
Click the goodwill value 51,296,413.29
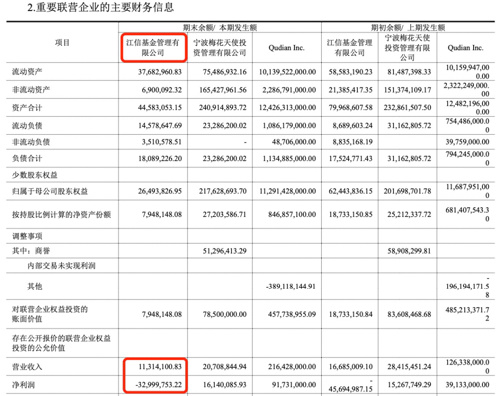(x=225, y=251)
